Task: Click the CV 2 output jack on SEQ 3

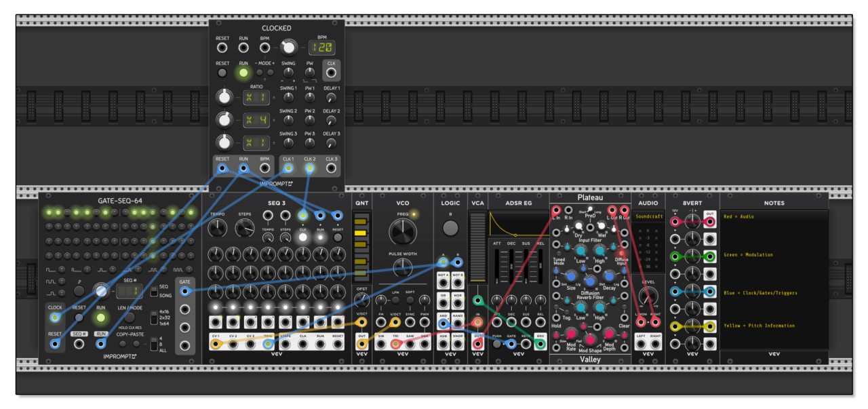Action: click(233, 344)
